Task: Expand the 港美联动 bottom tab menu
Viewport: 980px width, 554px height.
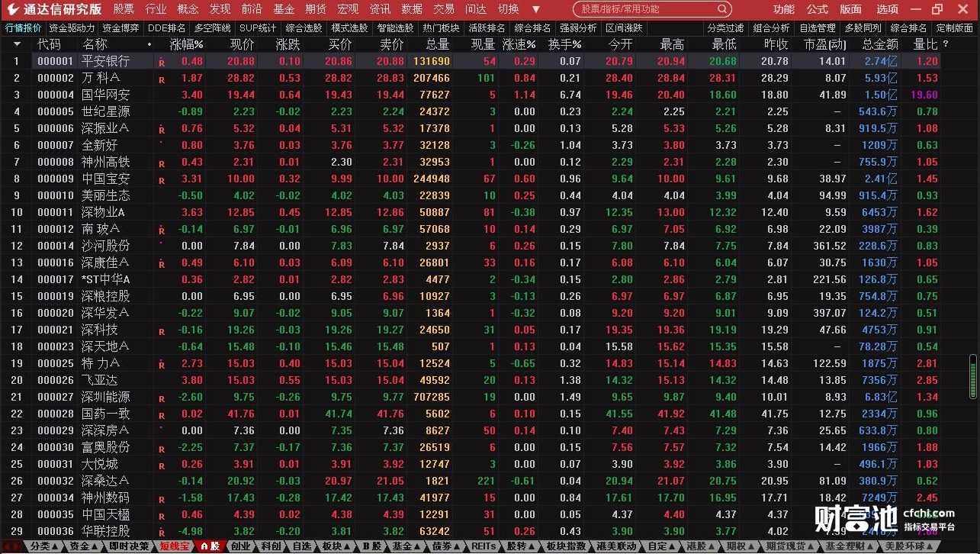Action: click(616, 546)
